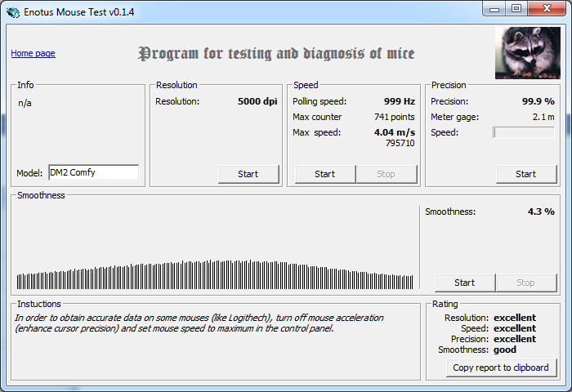572x392 pixels.
Task: Click the Precision rating 'excellent'
Action: (x=515, y=339)
